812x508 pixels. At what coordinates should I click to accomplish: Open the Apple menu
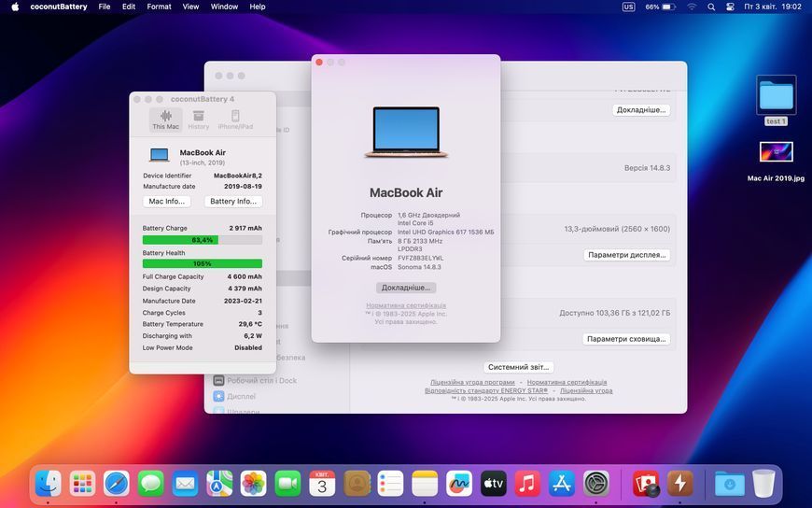[15, 7]
